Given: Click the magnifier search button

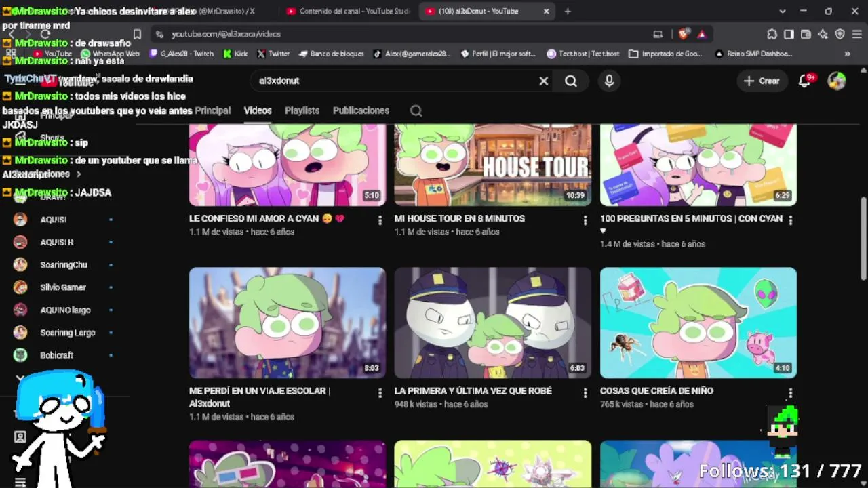Looking at the screenshot, I should click(x=571, y=81).
